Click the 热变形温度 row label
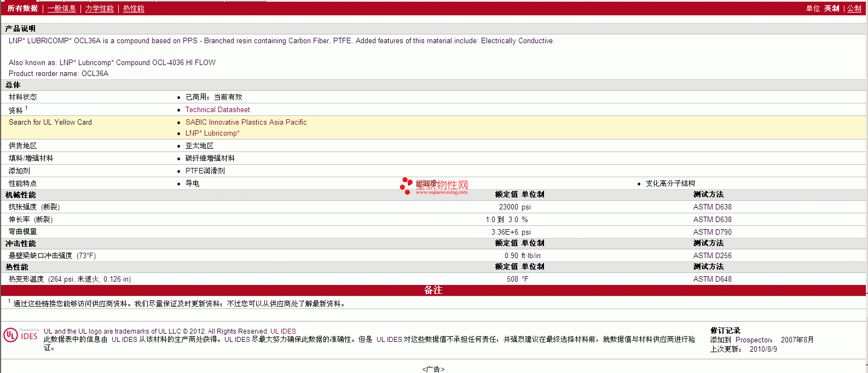 70,279
